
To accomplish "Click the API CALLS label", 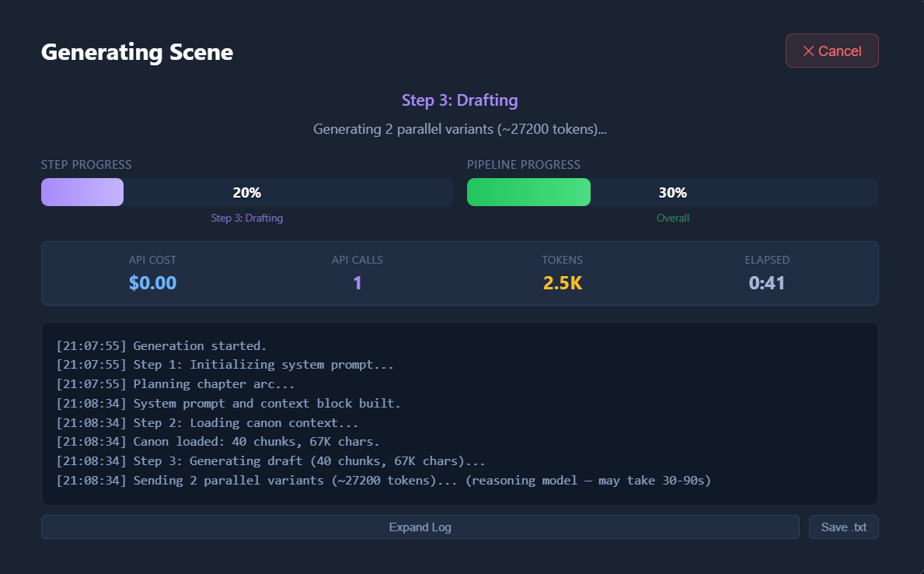I will 357,260.
